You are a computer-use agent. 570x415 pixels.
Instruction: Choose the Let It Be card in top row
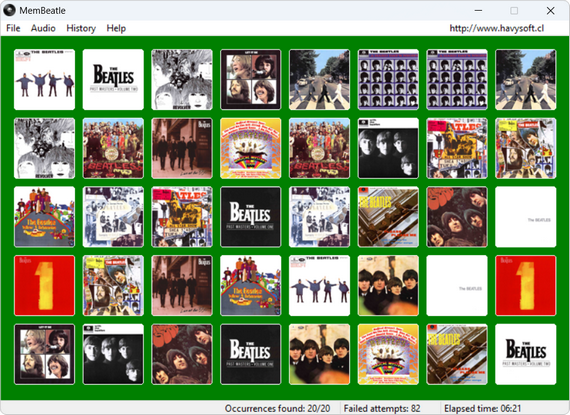pos(251,80)
